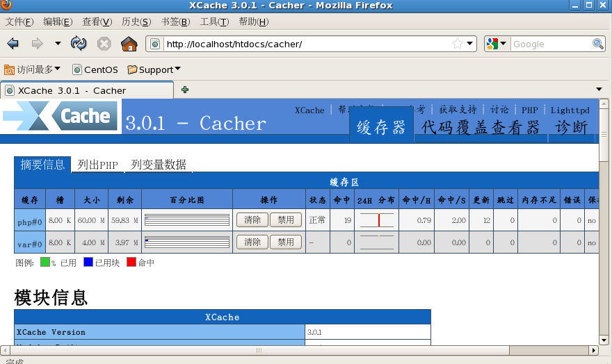The image size is (612, 364).
Task: Click the php#0 24H distribution graph
Action: [x=377, y=220]
